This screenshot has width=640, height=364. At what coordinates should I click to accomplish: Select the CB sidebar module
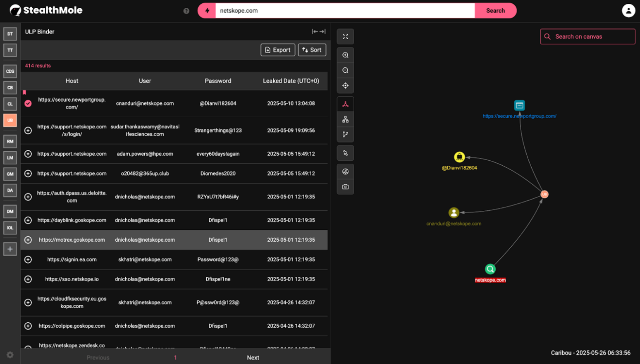[x=10, y=88]
